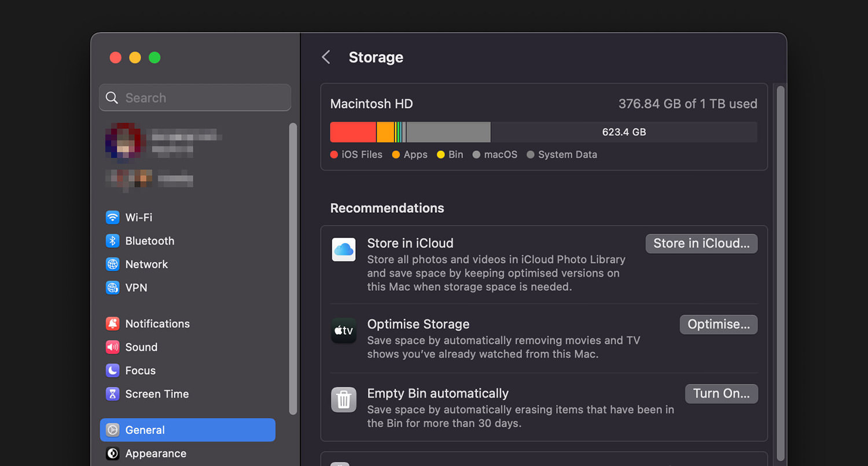The image size is (868, 466).
Task: Click the Screen Time hourglass icon
Action: tap(112, 394)
